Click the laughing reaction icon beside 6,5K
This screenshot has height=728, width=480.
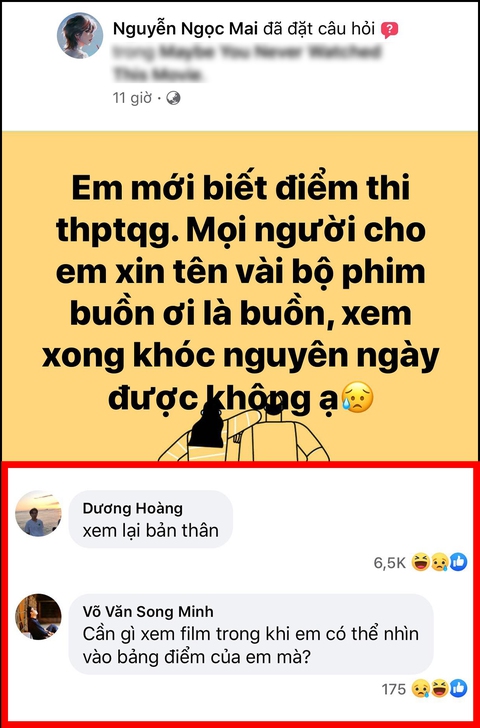[x=420, y=562]
